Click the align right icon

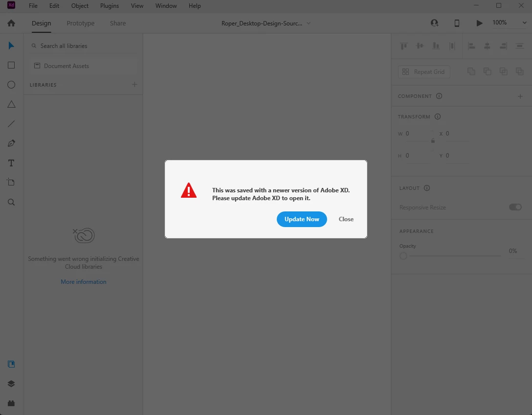(504, 46)
